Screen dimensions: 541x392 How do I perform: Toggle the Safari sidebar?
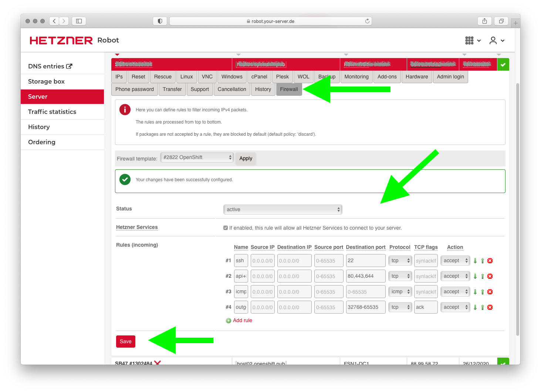(79, 21)
